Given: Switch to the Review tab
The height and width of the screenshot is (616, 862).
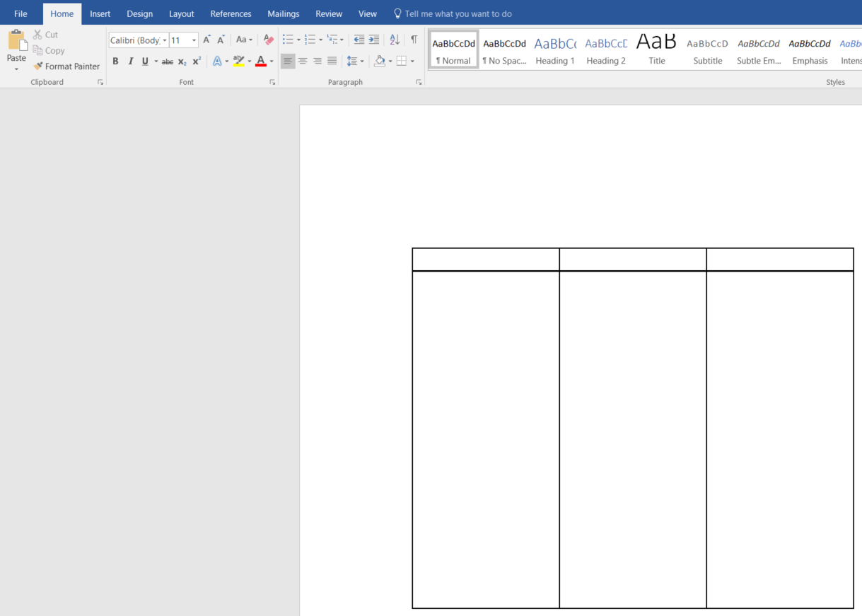Looking at the screenshot, I should click(x=329, y=13).
